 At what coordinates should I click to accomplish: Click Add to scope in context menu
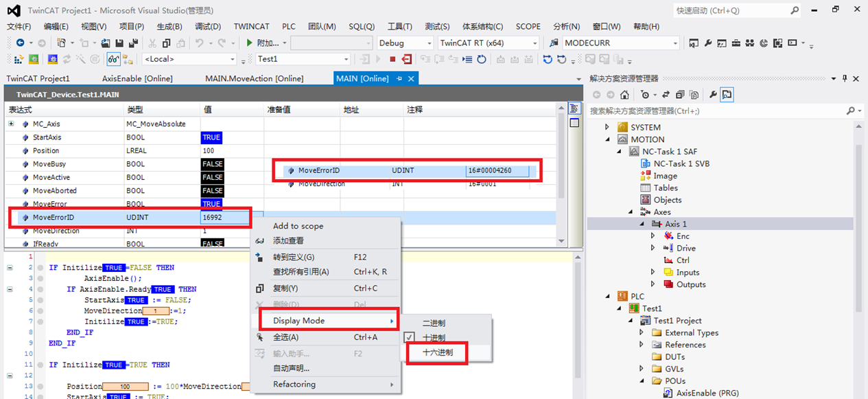click(x=298, y=226)
